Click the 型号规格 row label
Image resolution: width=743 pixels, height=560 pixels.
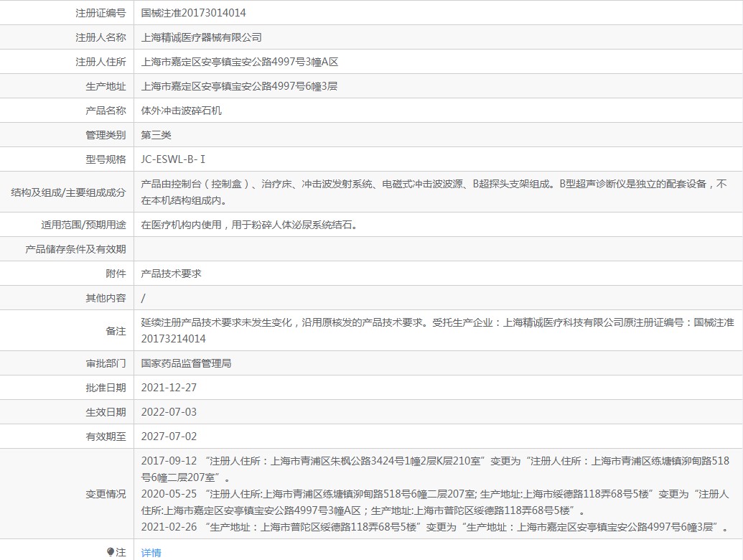tap(106, 159)
